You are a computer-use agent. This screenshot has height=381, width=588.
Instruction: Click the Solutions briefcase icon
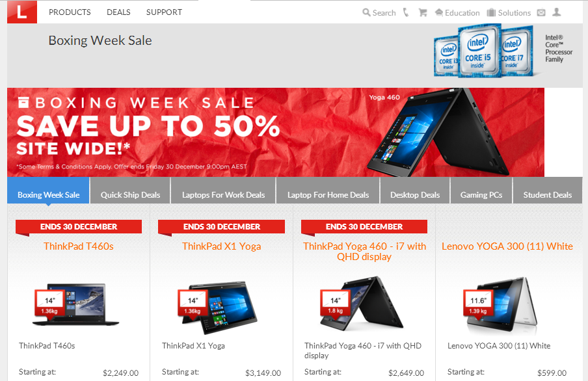[491, 12]
